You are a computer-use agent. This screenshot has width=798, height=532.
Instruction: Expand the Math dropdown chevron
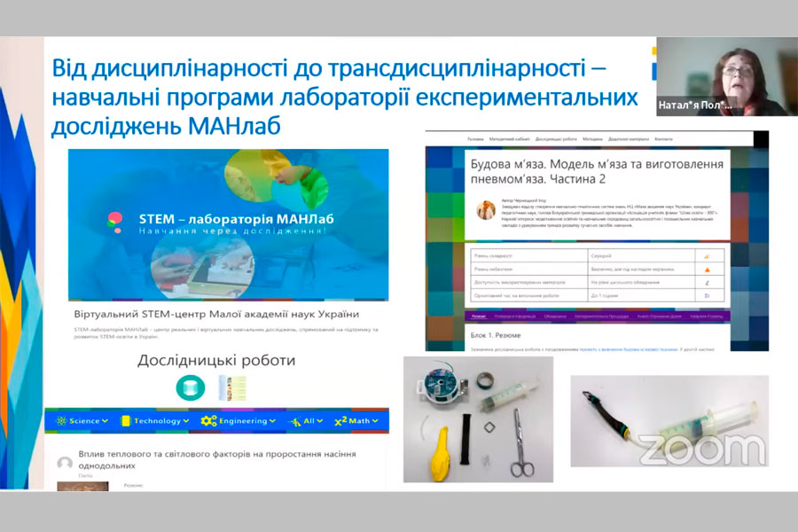click(375, 421)
